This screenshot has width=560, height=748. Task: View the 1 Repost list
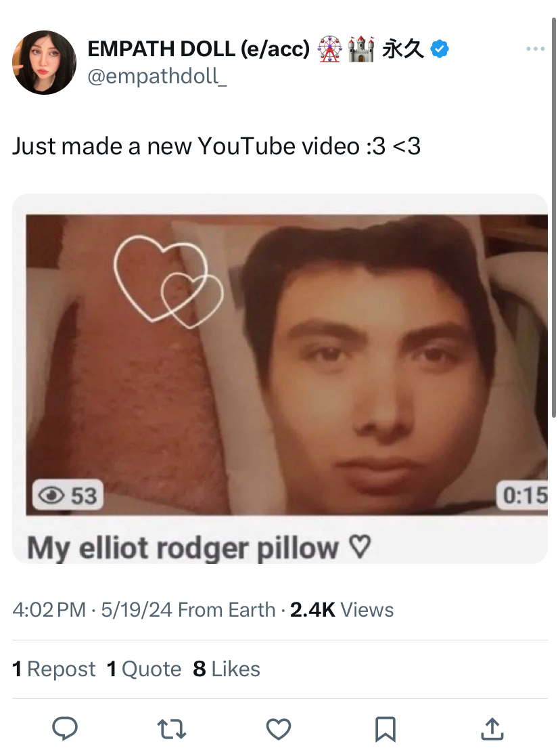click(54, 669)
